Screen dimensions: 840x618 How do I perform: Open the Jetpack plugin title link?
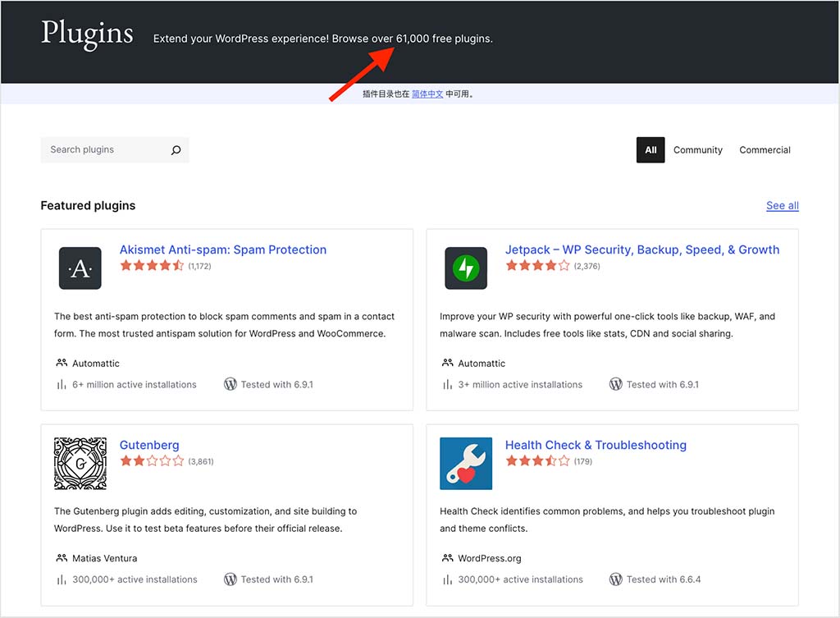643,249
